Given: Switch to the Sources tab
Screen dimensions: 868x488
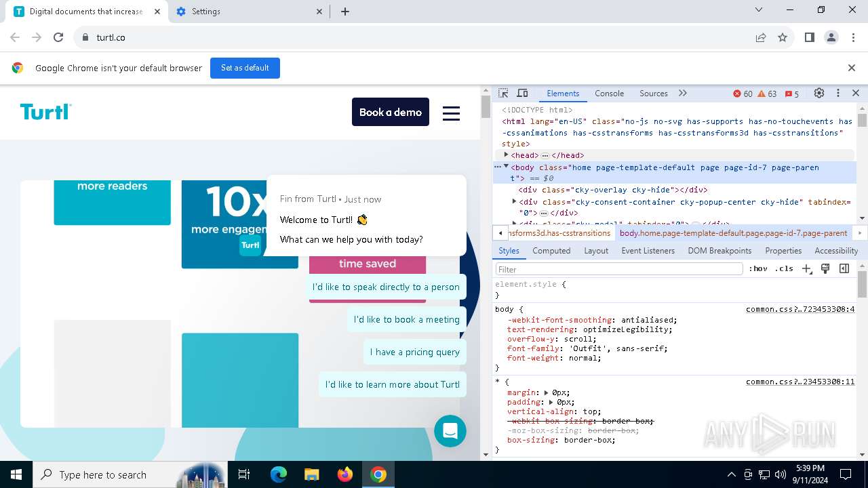Looking at the screenshot, I should coord(654,94).
